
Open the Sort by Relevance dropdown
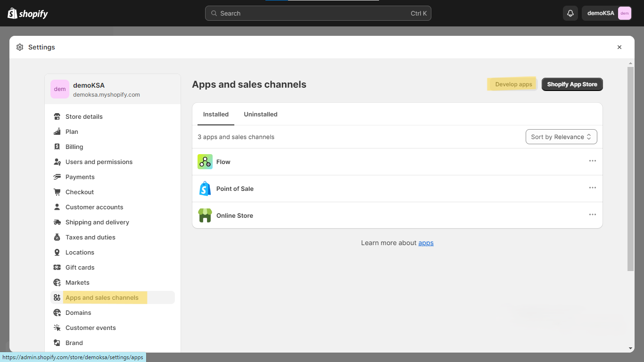coord(561,137)
